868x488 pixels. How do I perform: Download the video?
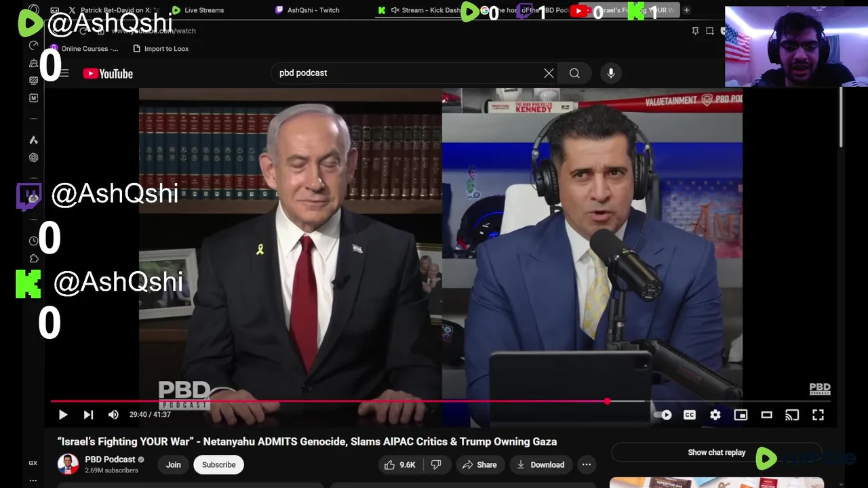pos(540,465)
